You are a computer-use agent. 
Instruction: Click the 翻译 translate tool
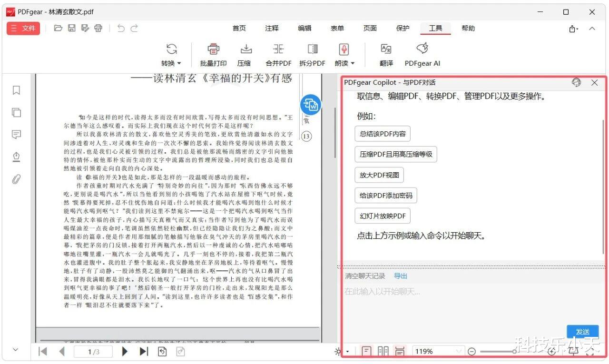386,55
